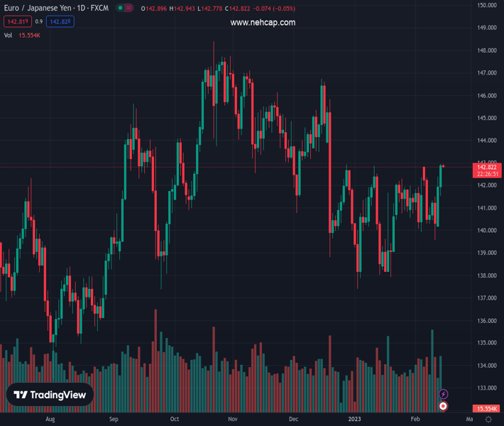Click the market status indicator pill

tap(124, 9)
